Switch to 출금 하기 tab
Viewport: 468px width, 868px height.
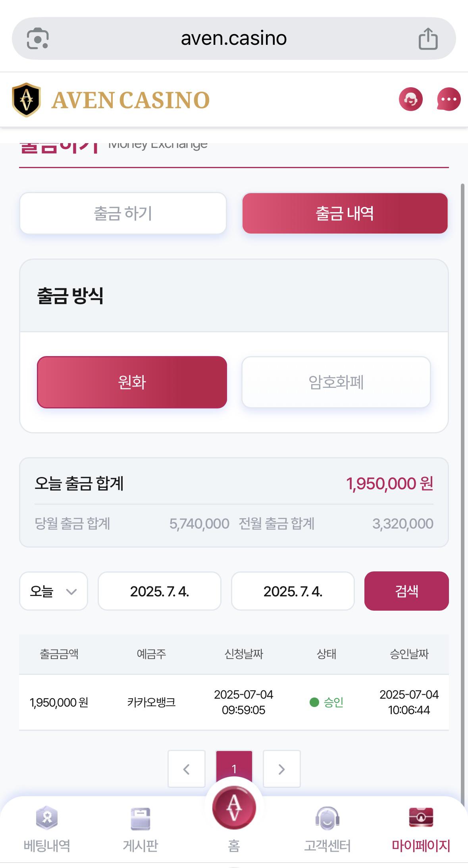tap(123, 213)
